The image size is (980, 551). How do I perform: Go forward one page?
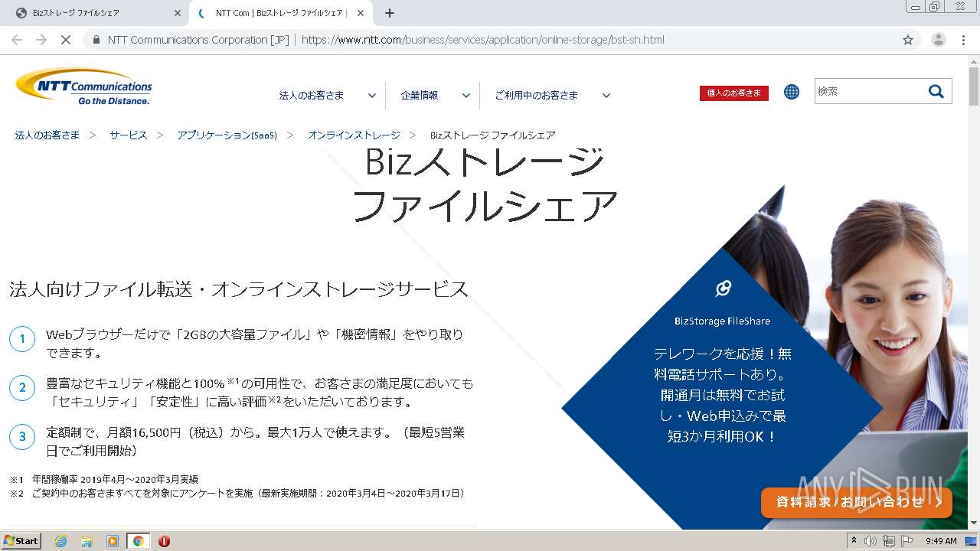[x=41, y=40]
